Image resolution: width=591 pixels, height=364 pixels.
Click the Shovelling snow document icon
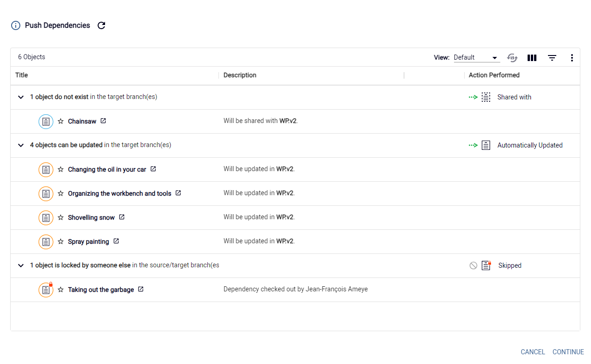(46, 218)
